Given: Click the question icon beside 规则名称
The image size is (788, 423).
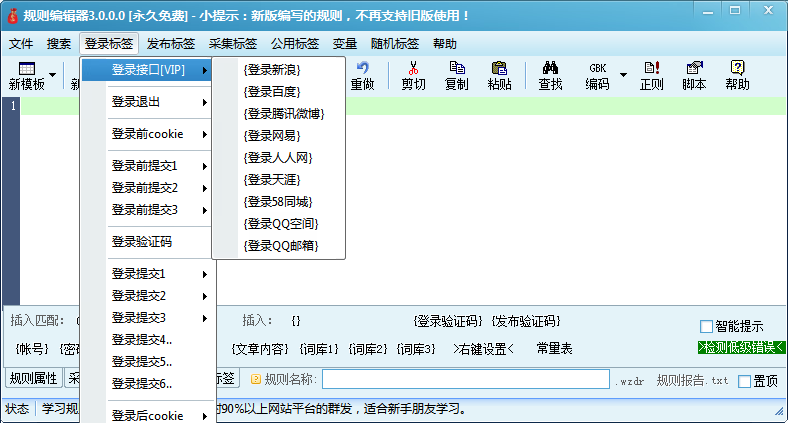Looking at the screenshot, I should [x=255, y=379].
